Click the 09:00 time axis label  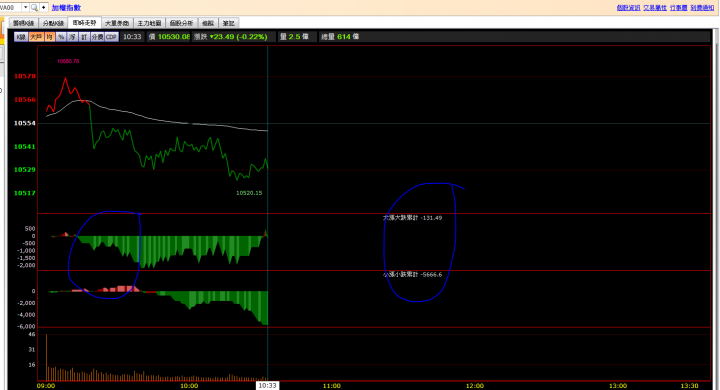pos(46,386)
